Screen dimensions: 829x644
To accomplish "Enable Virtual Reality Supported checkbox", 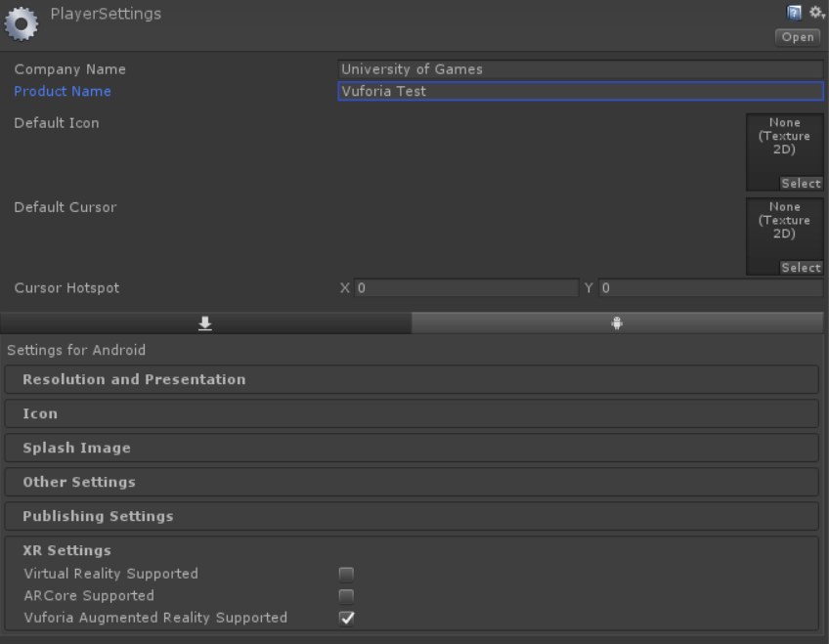I will pyautogui.click(x=346, y=574).
